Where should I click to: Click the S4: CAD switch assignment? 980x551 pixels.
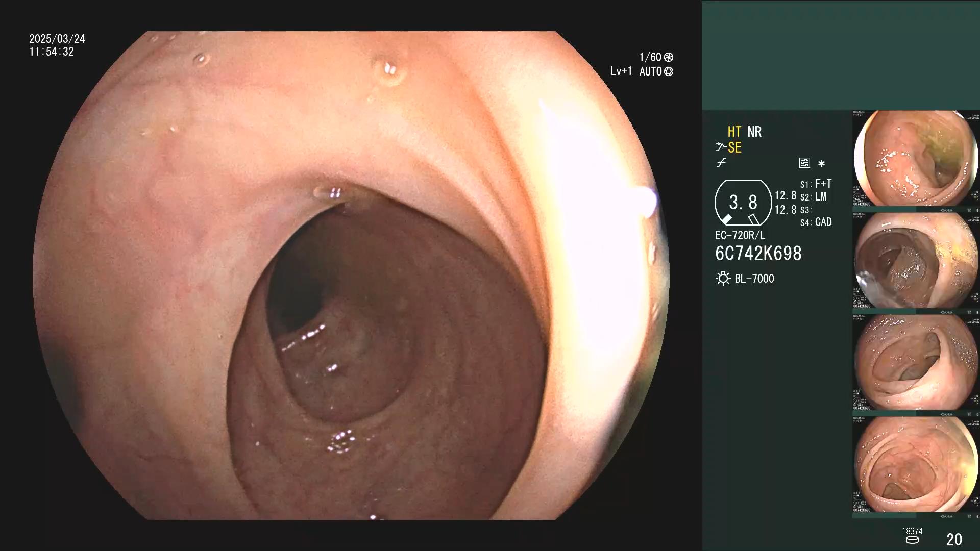(x=816, y=222)
